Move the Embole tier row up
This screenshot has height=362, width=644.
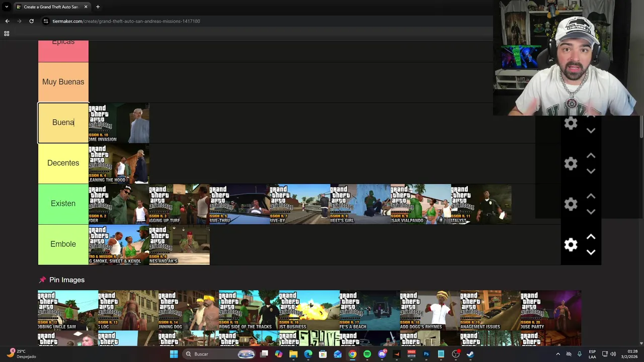pos(591,237)
